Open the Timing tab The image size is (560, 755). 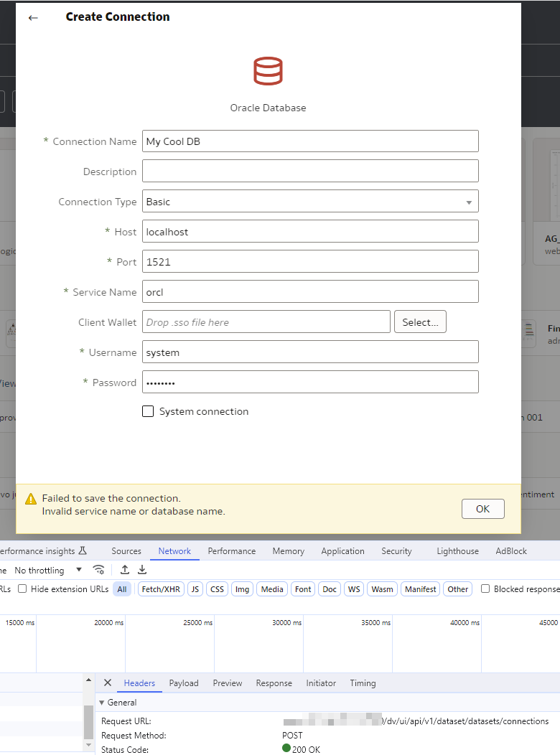(363, 683)
